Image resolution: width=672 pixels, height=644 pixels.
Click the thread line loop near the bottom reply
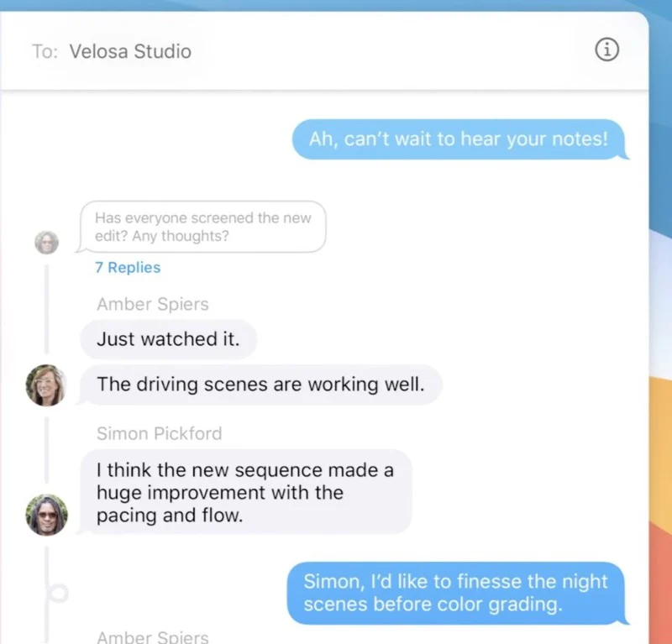coord(56,593)
